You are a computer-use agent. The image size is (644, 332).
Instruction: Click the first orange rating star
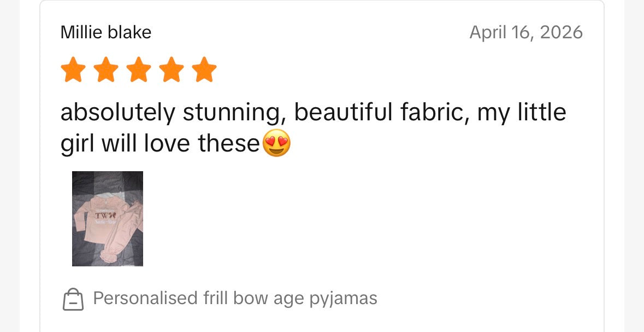(x=73, y=70)
